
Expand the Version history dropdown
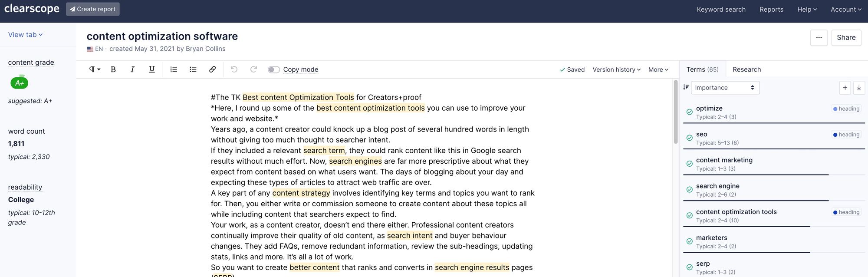(616, 69)
